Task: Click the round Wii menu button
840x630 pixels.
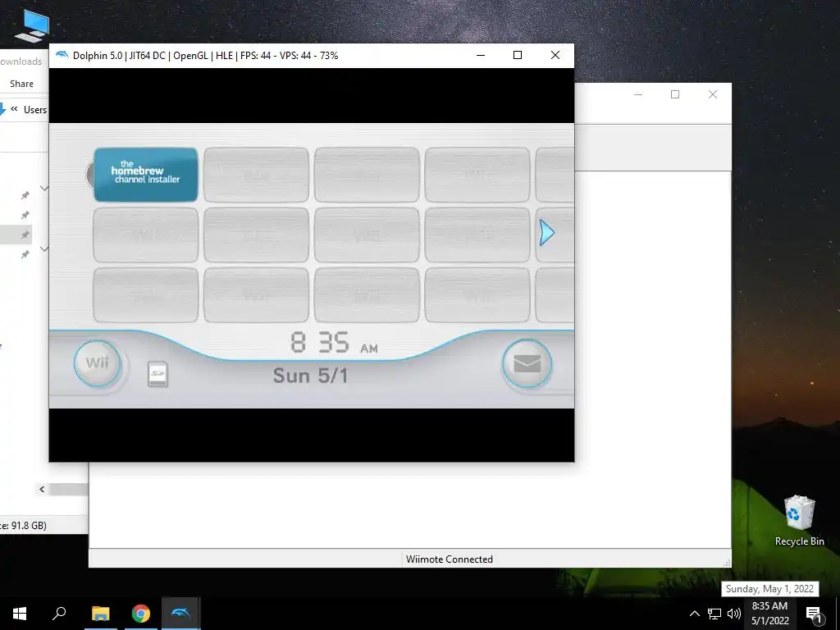Action: [97, 363]
